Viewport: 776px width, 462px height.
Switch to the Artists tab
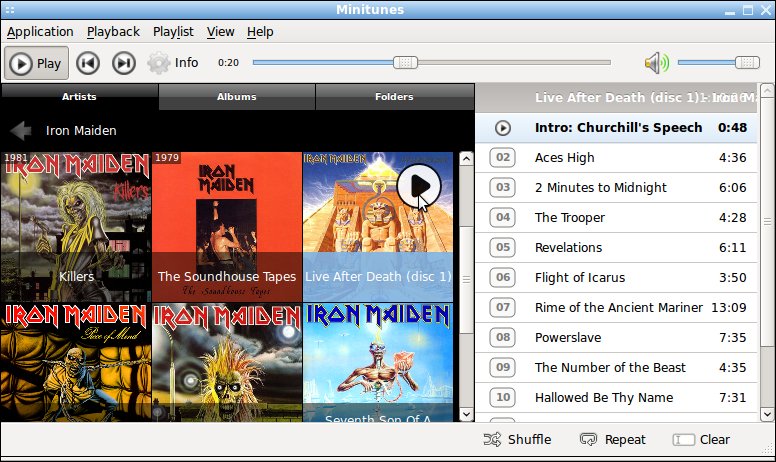79,97
